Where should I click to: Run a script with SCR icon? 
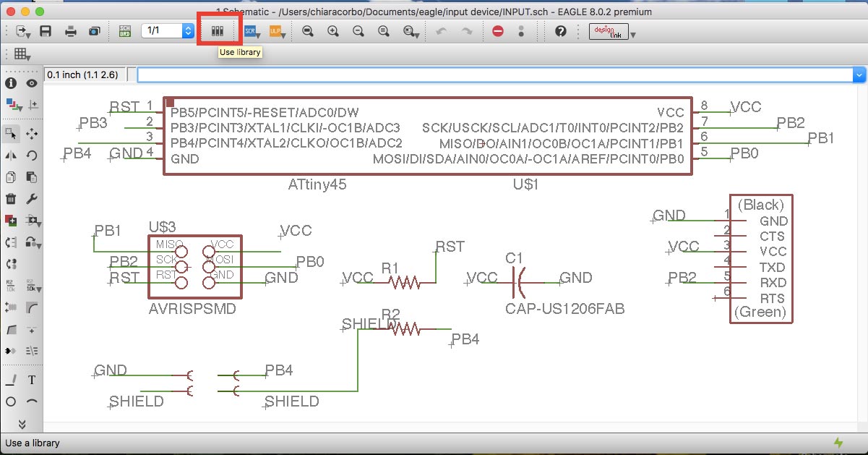(x=252, y=31)
